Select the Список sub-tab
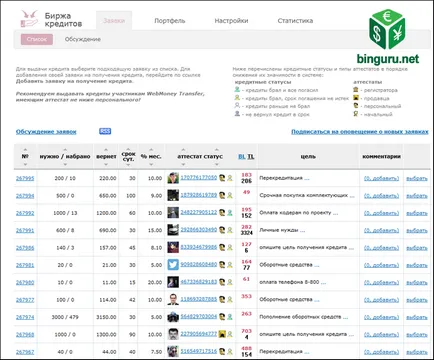Viewport: 434px width, 360px height. pyautogui.click(x=37, y=39)
